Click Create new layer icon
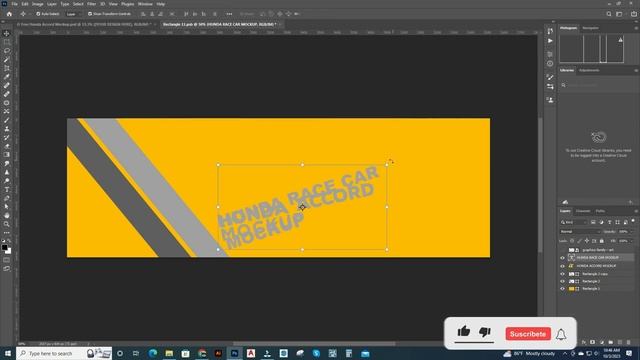The width and height of the screenshot is (640, 360). pyautogui.click(x=620, y=342)
